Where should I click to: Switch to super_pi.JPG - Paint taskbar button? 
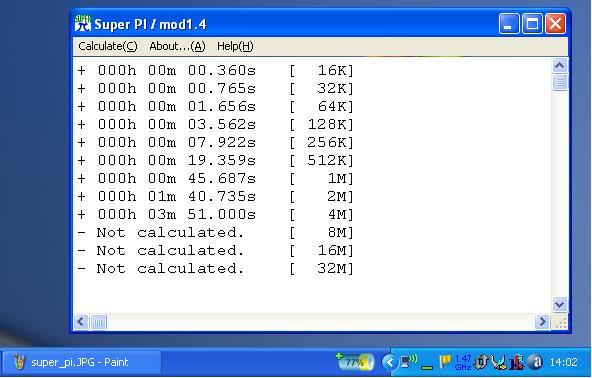(81, 363)
